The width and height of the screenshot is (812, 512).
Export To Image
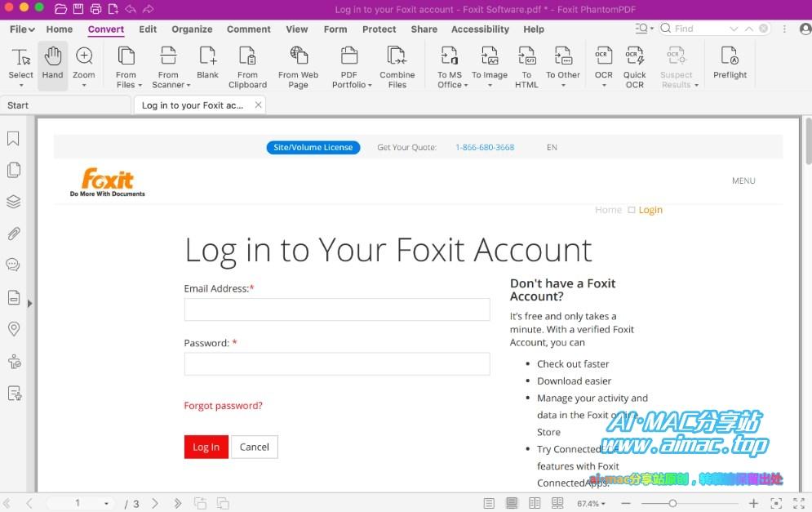tap(490, 66)
